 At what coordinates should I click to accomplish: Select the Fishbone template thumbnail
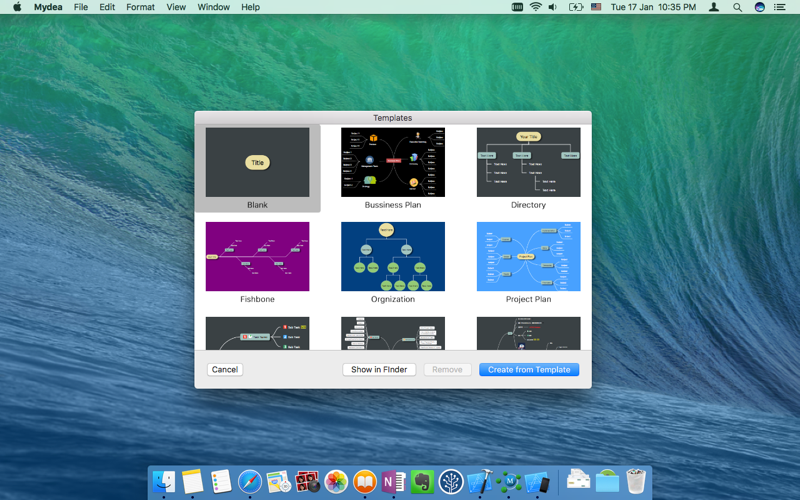[x=257, y=256]
